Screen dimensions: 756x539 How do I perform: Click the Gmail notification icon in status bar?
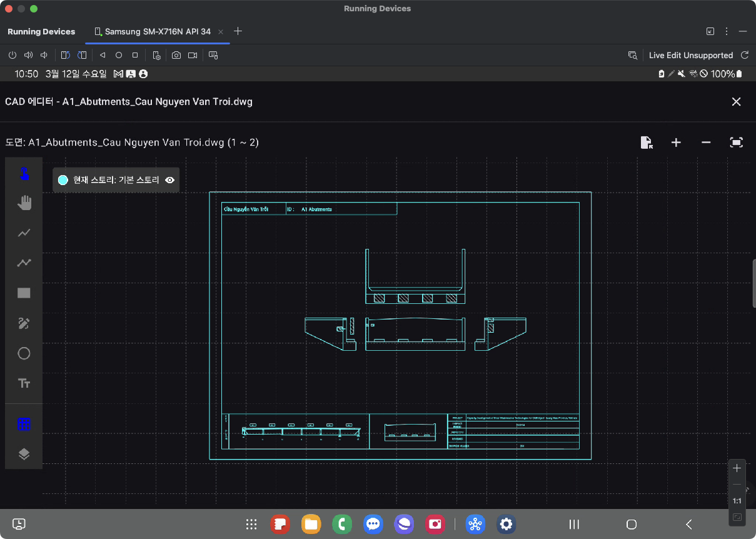point(119,74)
